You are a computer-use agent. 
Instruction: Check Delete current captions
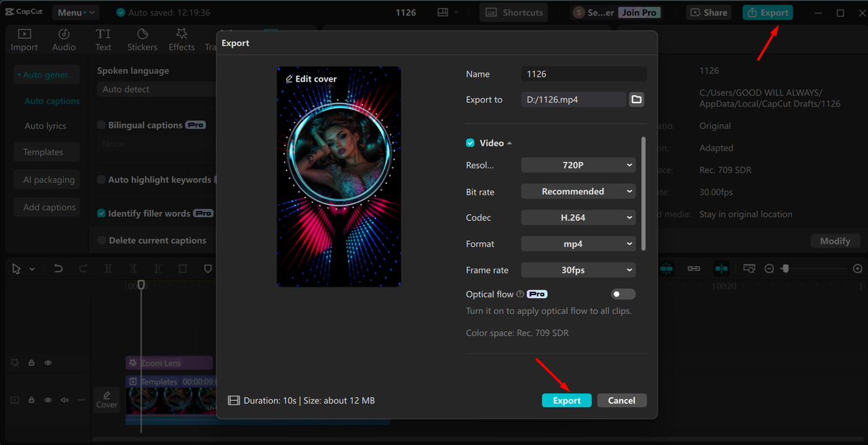[x=101, y=240]
